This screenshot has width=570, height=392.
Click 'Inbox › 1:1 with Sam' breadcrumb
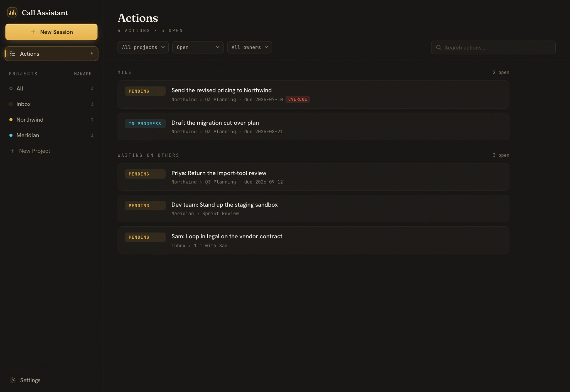click(x=200, y=246)
